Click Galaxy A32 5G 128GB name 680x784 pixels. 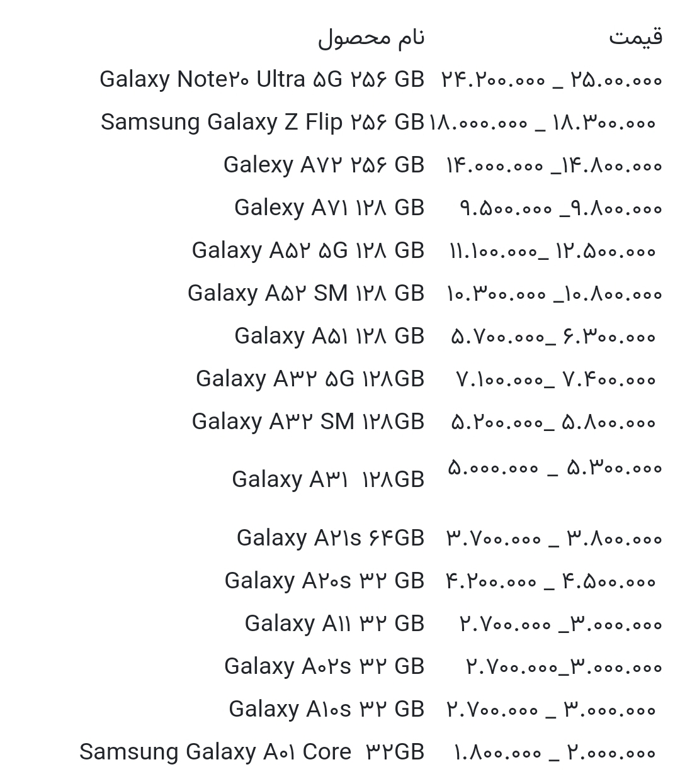tap(310, 379)
